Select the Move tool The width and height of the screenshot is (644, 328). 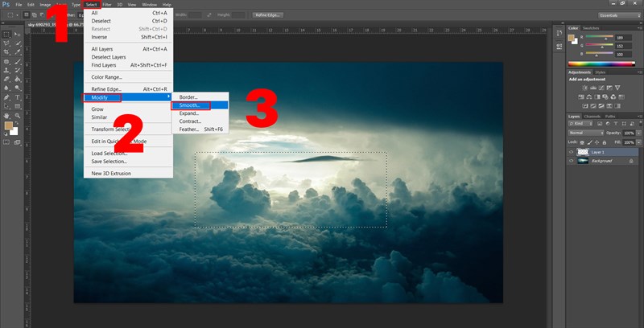[18, 35]
